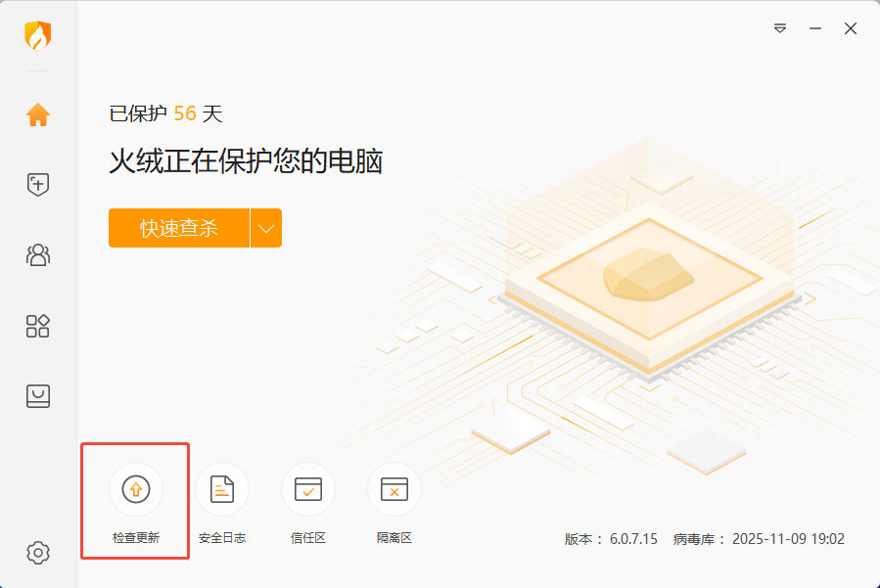
Task: Open the title bar main menu dropdown
Action: click(x=780, y=28)
